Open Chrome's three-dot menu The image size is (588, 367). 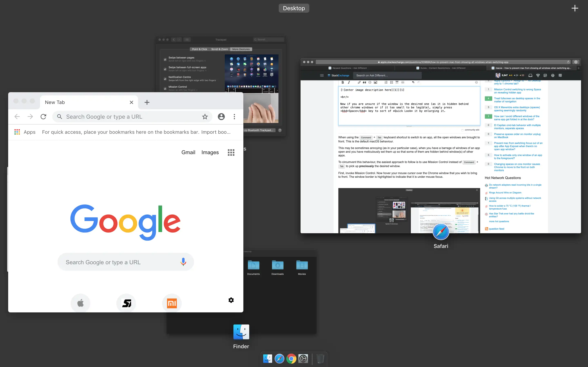point(234,116)
